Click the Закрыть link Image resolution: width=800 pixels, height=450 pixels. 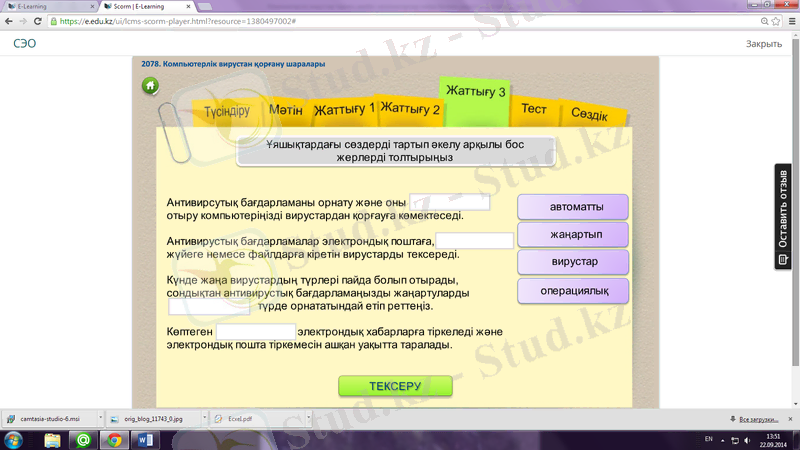pyautogui.click(x=764, y=44)
